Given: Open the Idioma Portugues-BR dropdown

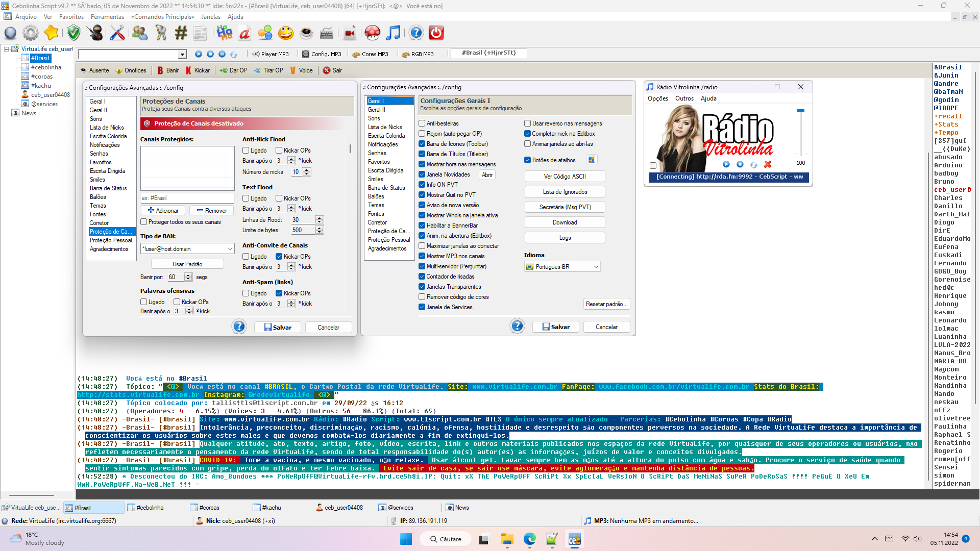Looking at the screenshot, I should tap(562, 267).
